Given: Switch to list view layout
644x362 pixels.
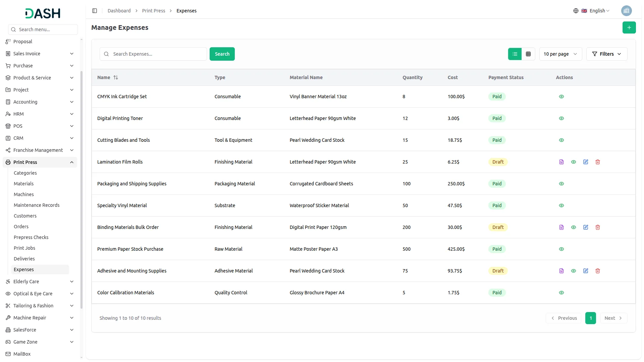Looking at the screenshot, I should click(515, 54).
